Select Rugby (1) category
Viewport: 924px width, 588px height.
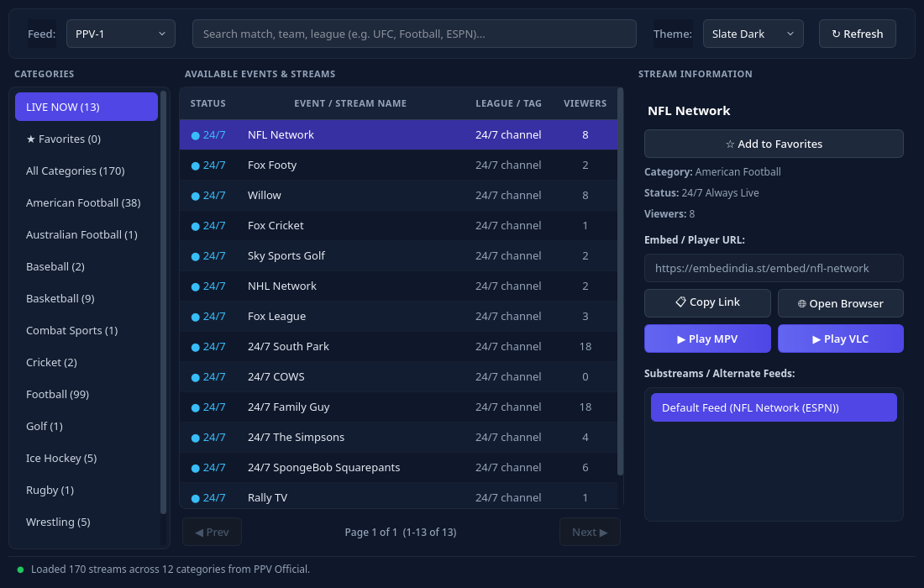pyautogui.click(x=87, y=490)
